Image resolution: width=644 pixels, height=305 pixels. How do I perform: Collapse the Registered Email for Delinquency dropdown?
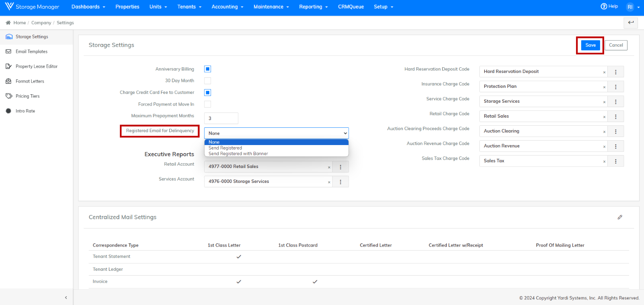277,133
